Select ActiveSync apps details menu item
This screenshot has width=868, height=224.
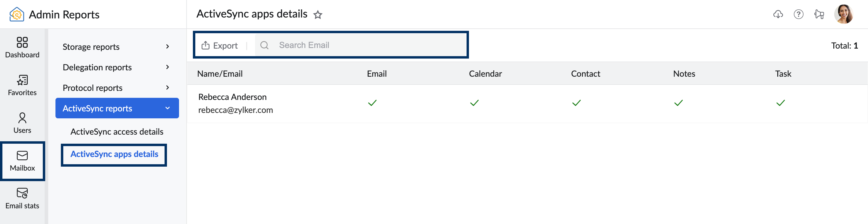[x=114, y=154]
